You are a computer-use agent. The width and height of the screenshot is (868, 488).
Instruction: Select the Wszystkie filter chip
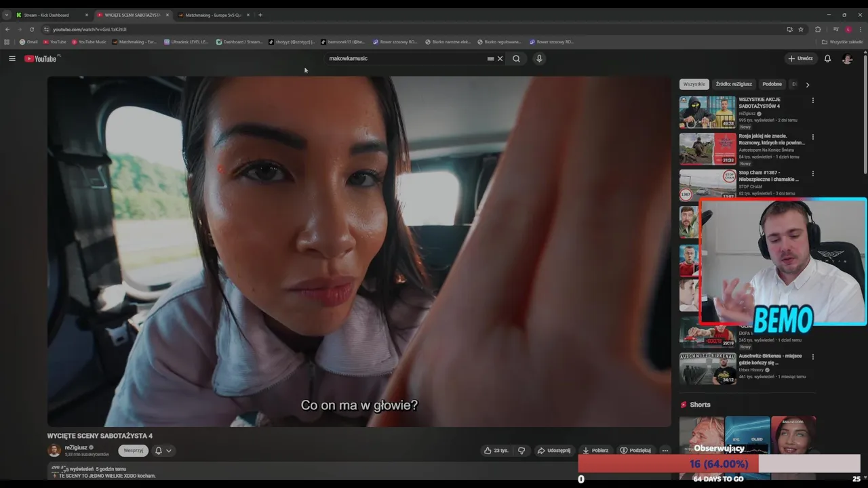coord(694,85)
